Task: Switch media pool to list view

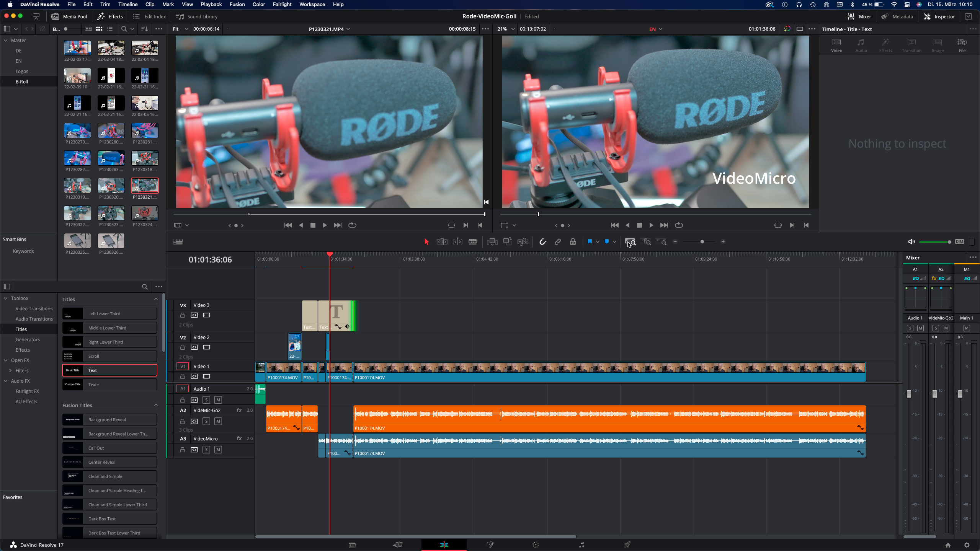Action: [110, 29]
